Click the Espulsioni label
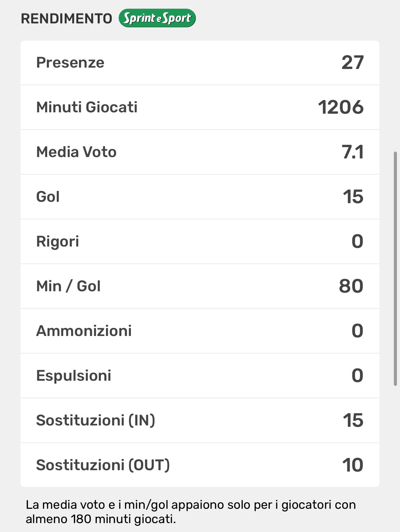The width and height of the screenshot is (400, 532). pyautogui.click(x=74, y=376)
